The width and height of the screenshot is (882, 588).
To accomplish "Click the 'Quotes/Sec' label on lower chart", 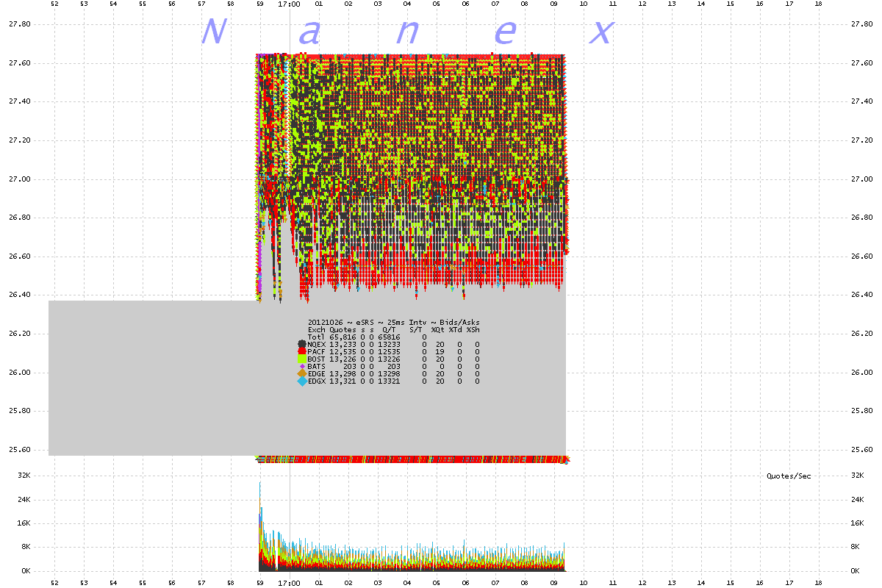I will pos(789,476).
